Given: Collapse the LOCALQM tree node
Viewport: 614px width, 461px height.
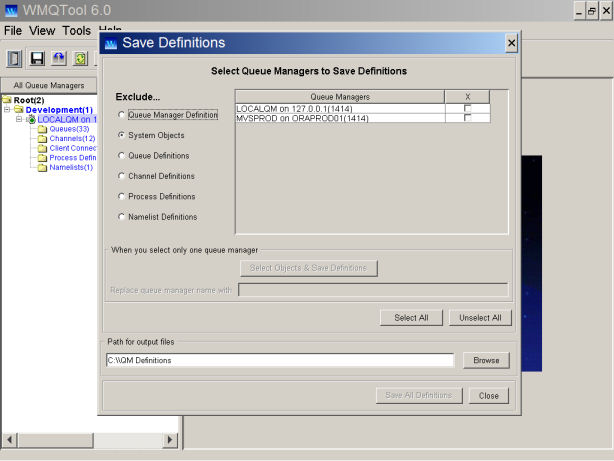Looking at the screenshot, I should coord(19,119).
